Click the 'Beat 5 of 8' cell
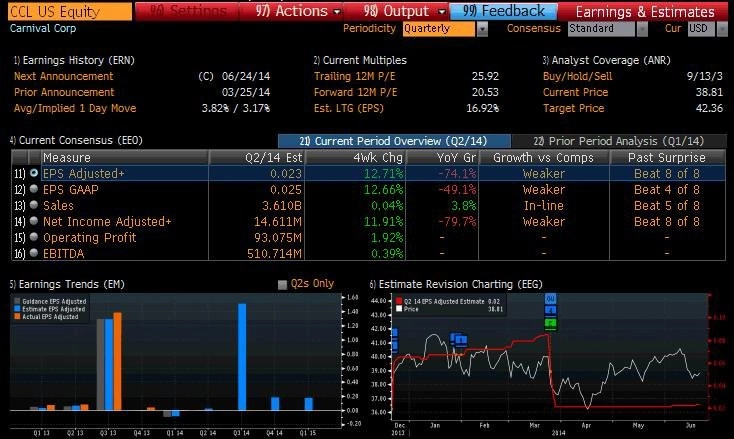Viewport: 734px width, 439px height. tap(667, 205)
